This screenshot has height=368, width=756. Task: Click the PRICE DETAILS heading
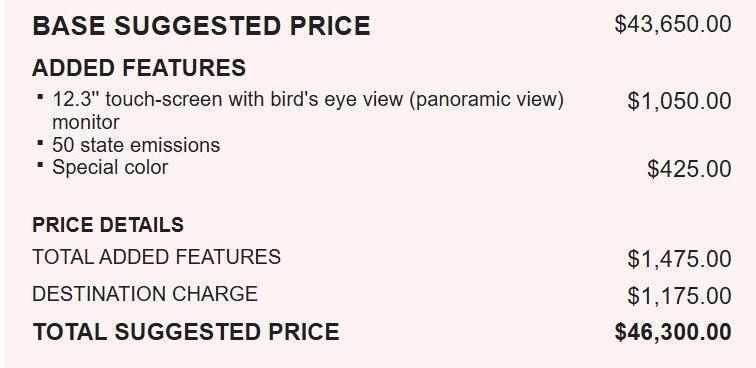[108, 225]
